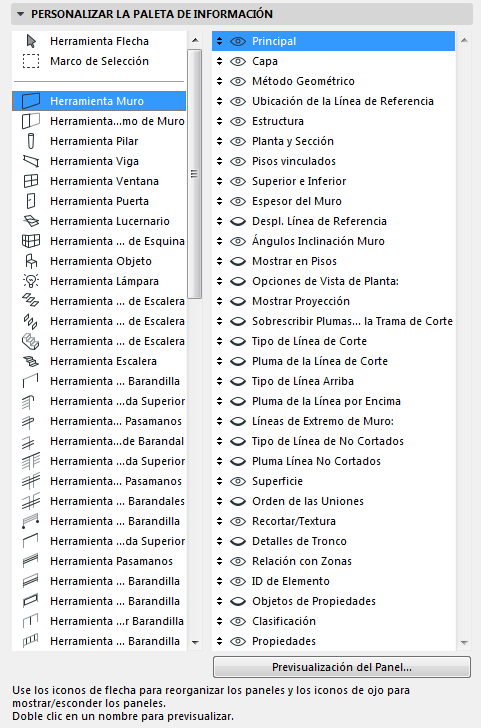The height and width of the screenshot is (728, 481).
Task: Select the Herramienta Viga beam icon
Action: click(x=31, y=161)
